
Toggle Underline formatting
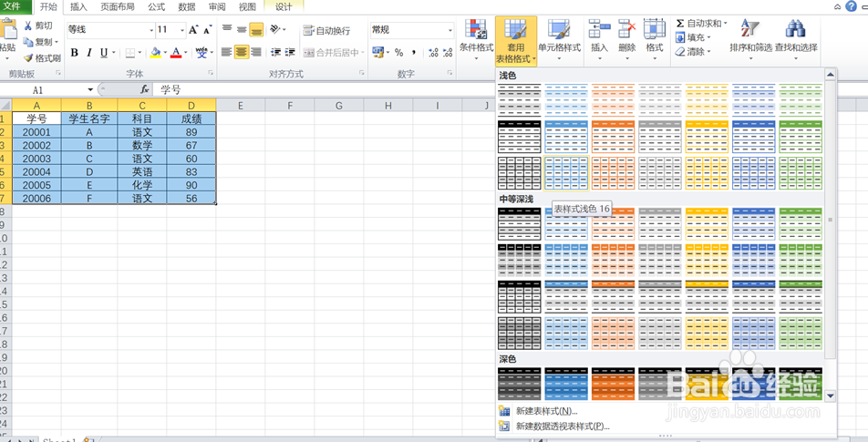click(104, 53)
